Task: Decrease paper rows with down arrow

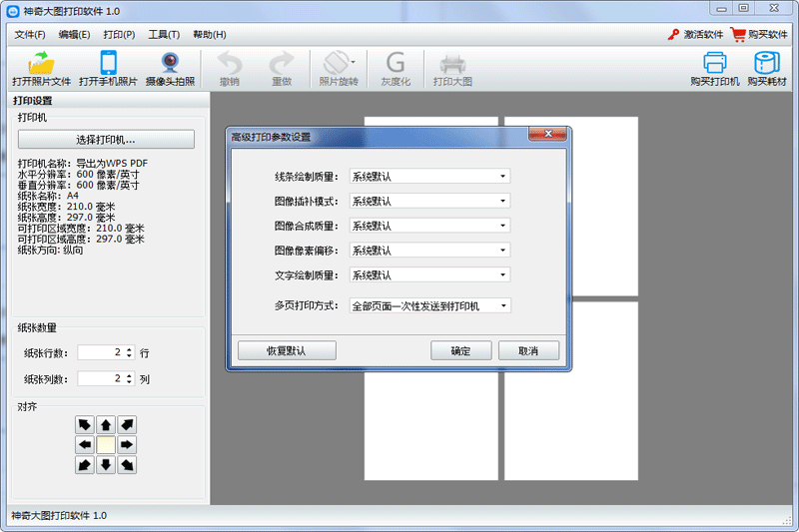Action: pyautogui.click(x=129, y=355)
